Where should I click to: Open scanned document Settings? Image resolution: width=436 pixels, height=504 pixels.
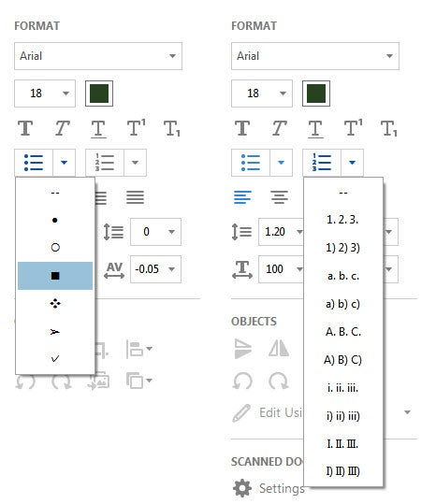(269, 488)
